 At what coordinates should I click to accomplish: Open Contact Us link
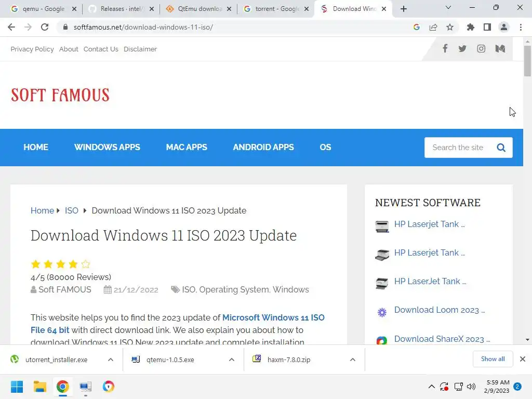click(101, 49)
